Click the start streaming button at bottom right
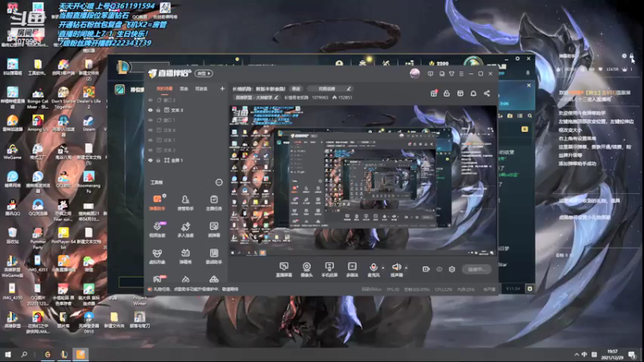This screenshot has height=362, width=644. pyautogui.click(x=476, y=269)
